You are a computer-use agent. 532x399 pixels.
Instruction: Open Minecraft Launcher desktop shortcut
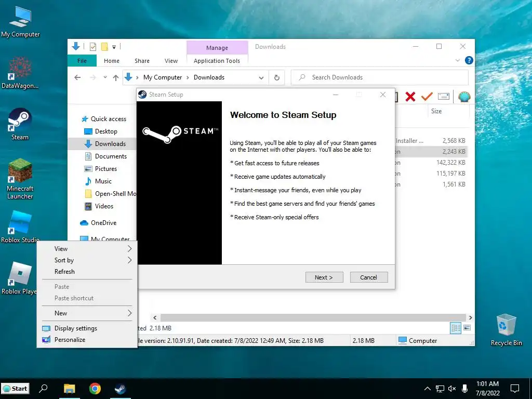coord(20,179)
